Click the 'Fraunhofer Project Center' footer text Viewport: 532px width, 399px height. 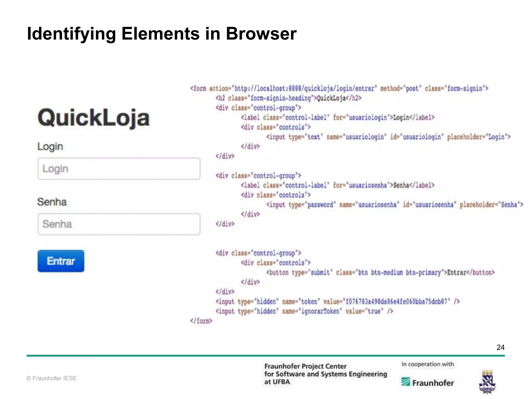(x=305, y=366)
